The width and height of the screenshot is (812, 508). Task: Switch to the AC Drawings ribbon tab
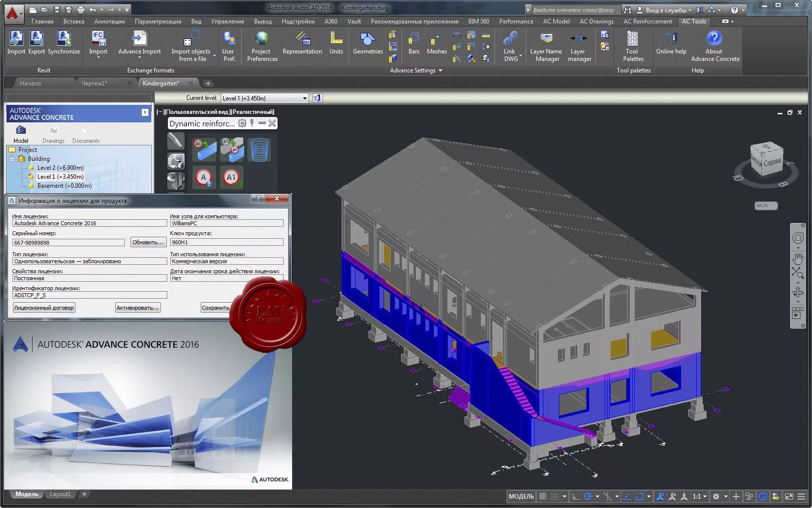point(596,21)
